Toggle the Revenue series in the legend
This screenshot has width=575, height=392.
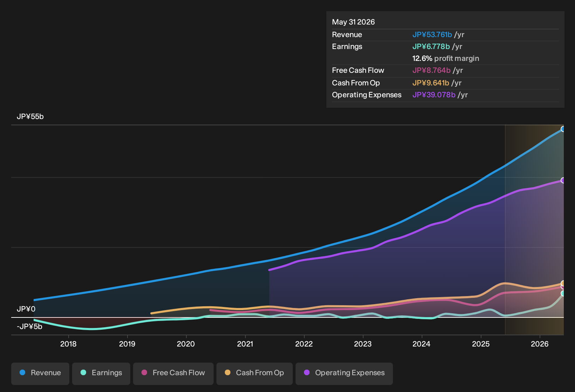coord(40,373)
